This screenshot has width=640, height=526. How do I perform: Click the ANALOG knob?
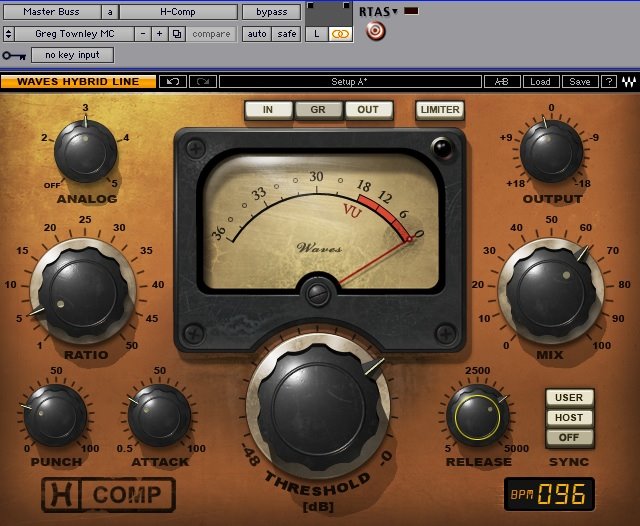tap(86, 152)
